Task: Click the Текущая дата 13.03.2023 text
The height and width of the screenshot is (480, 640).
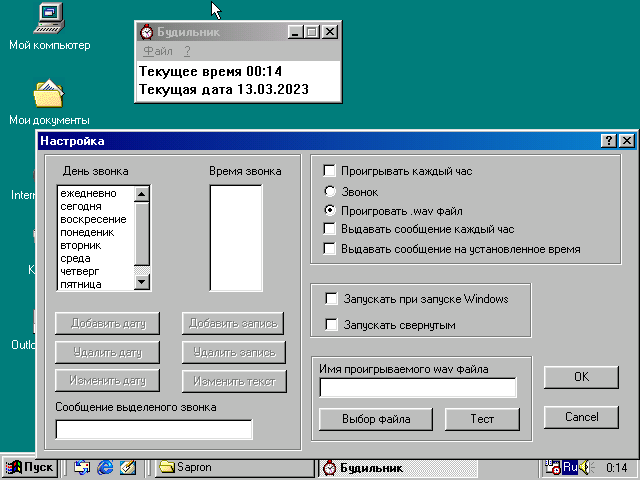Action: [224, 89]
